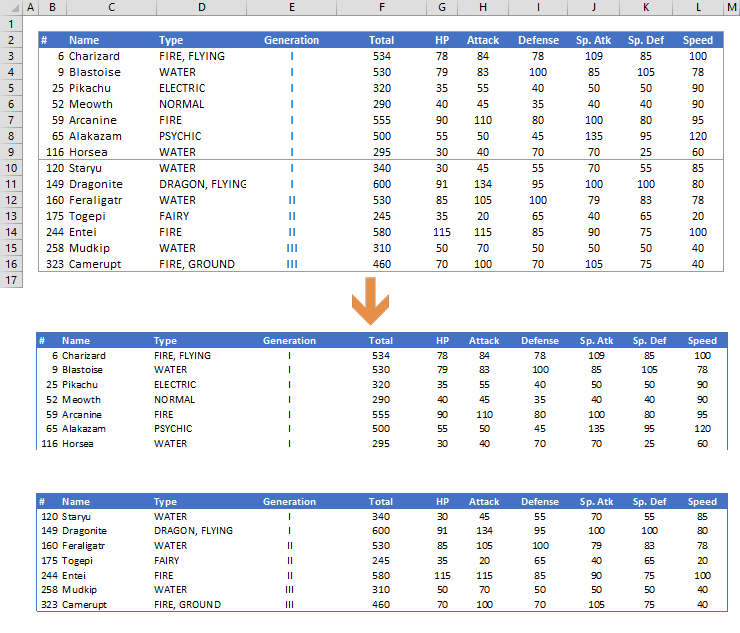The height and width of the screenshot is (633, 740).
Task: Click Pikachu in the first split table below
Action: [80, 385]
